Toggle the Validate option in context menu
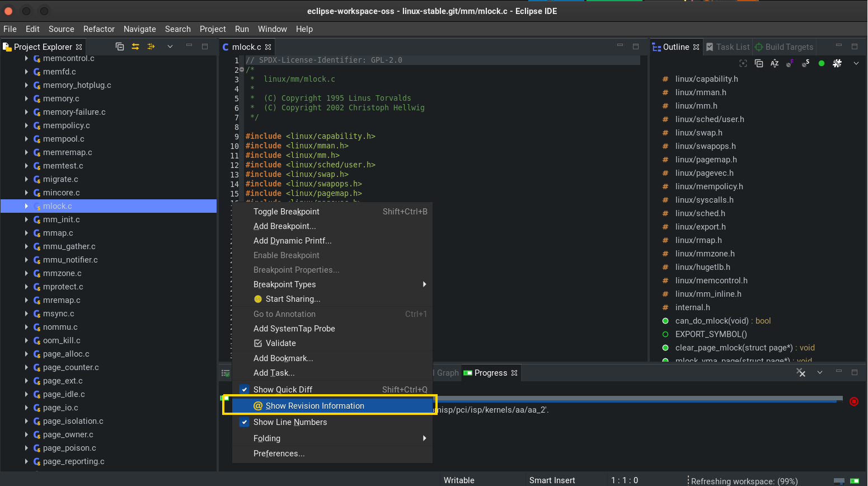Viewport: 868px width, 486px height. (x=280, y=343)
